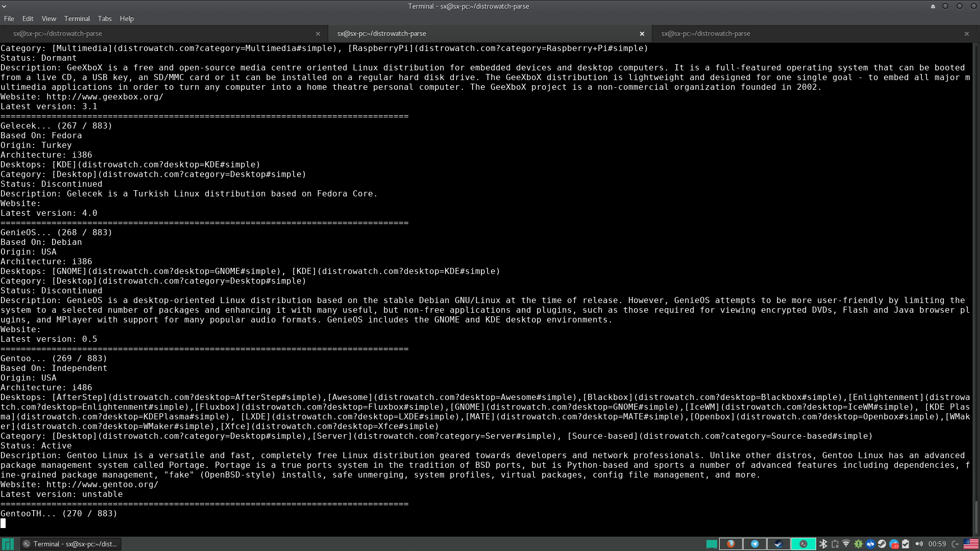The image size is (980, 551).
Task: Open the Manjaro application menu icon
Action: [7, 544]
